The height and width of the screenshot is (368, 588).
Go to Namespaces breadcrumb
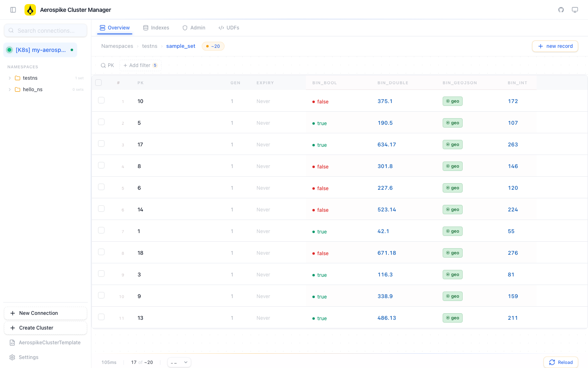[117, 46]
